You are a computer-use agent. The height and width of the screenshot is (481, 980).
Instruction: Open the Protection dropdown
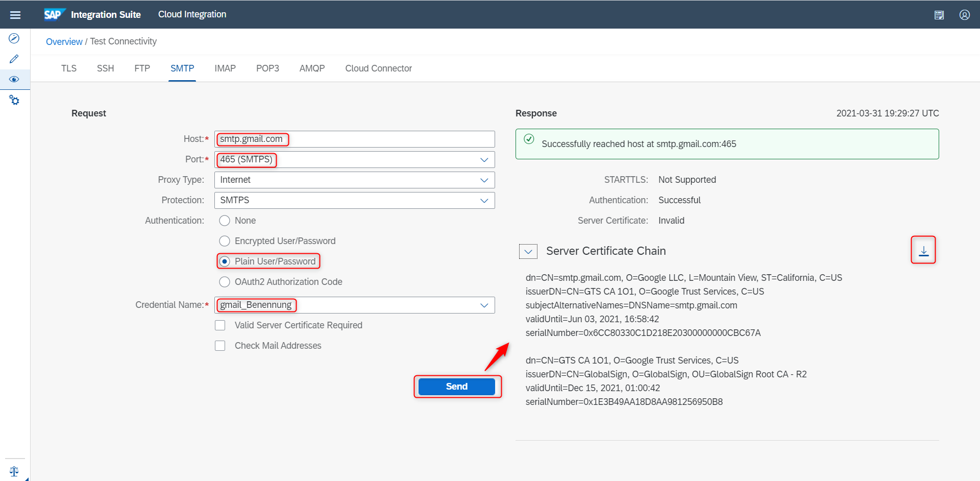[x=484, y=201]
